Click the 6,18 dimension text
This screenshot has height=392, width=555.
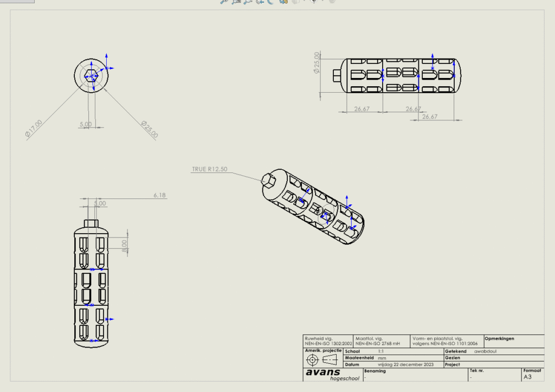[159, 195]
